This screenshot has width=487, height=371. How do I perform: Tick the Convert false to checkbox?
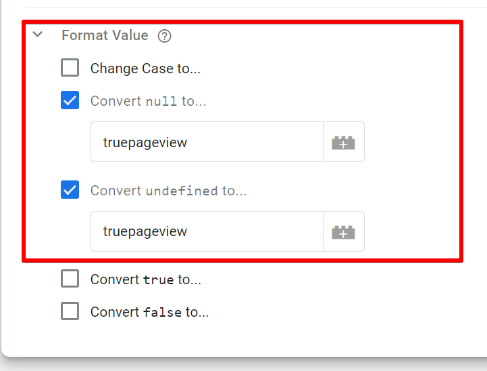pos(70,311)
